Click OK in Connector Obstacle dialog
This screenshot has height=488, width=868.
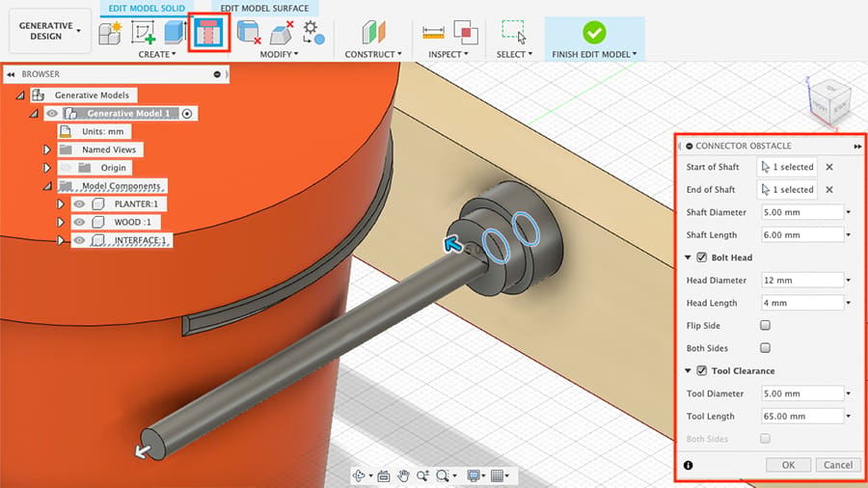788,465
